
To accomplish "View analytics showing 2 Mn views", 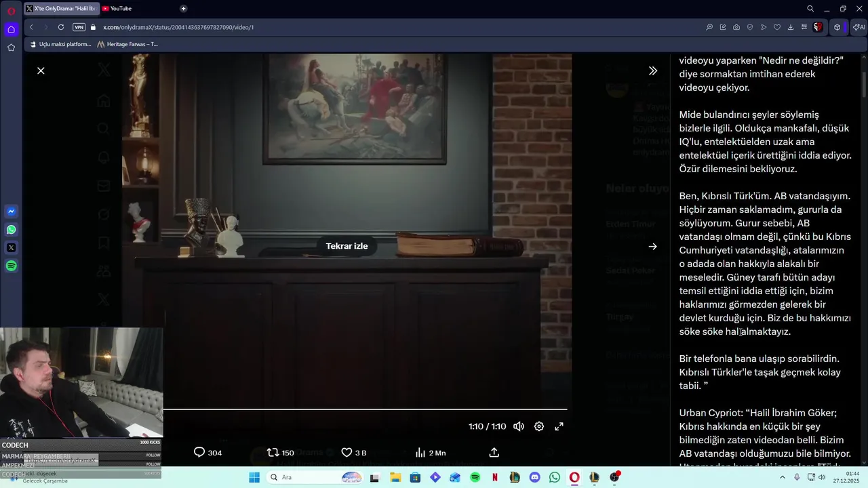I will [430, 452].
